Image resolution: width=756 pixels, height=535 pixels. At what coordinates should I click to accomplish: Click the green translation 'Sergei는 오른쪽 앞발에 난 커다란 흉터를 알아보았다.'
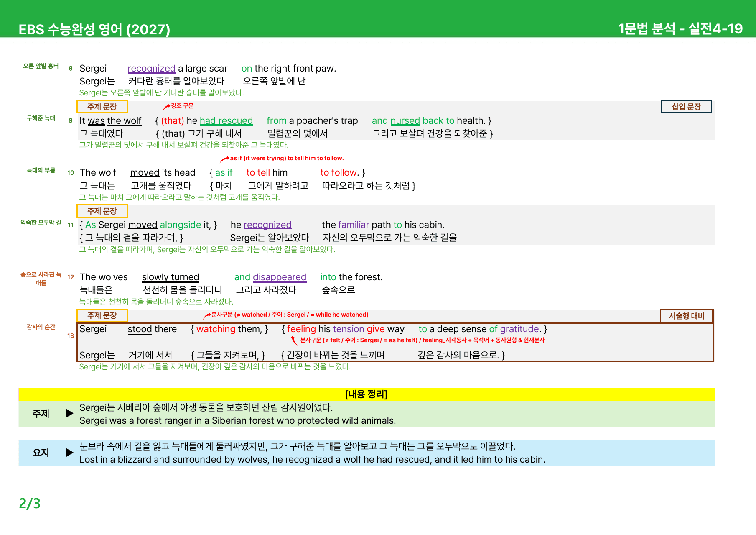162,92
